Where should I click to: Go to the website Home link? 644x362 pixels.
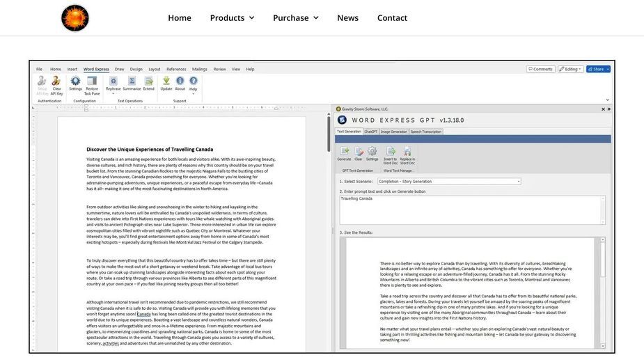point(180,17)
